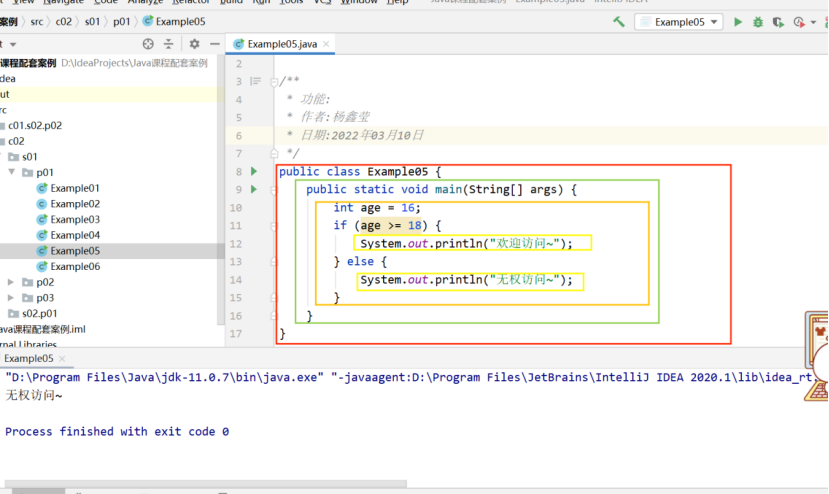Image resolution: width=829 pixels, height=494 pixels.
Task: Select the Example05 run tab
Action: pyautogui.click(x=29, y=358)
